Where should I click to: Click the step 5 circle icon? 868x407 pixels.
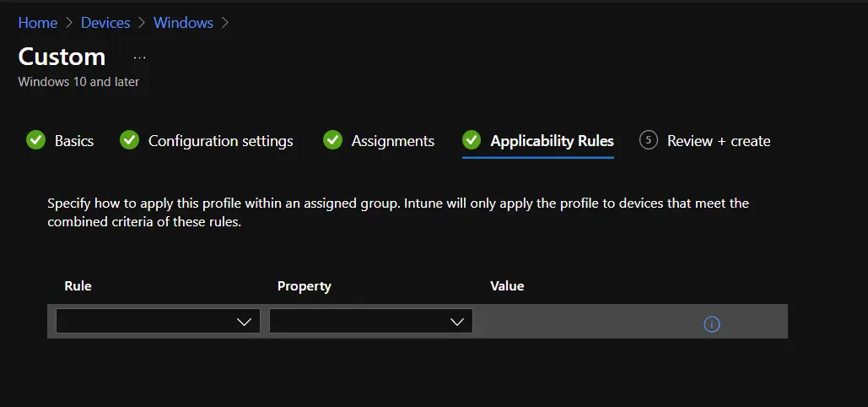tap(648, 140)
